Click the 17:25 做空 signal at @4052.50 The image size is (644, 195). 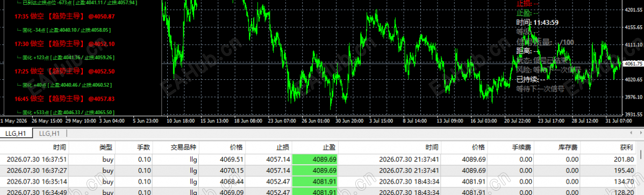[x=65, y=72]
